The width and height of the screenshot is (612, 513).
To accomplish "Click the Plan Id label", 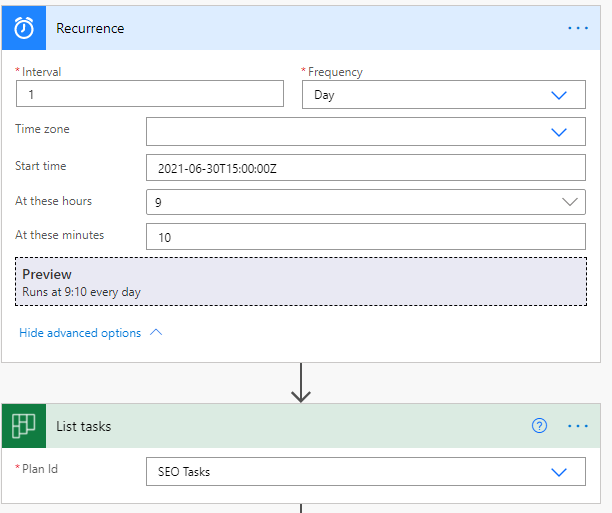I will click(x=39, y=468).
